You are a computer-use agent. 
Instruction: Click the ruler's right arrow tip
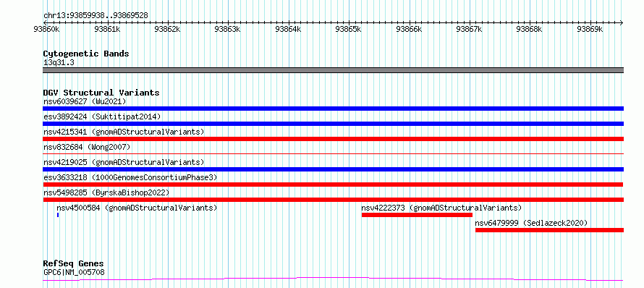coord(622,22)
